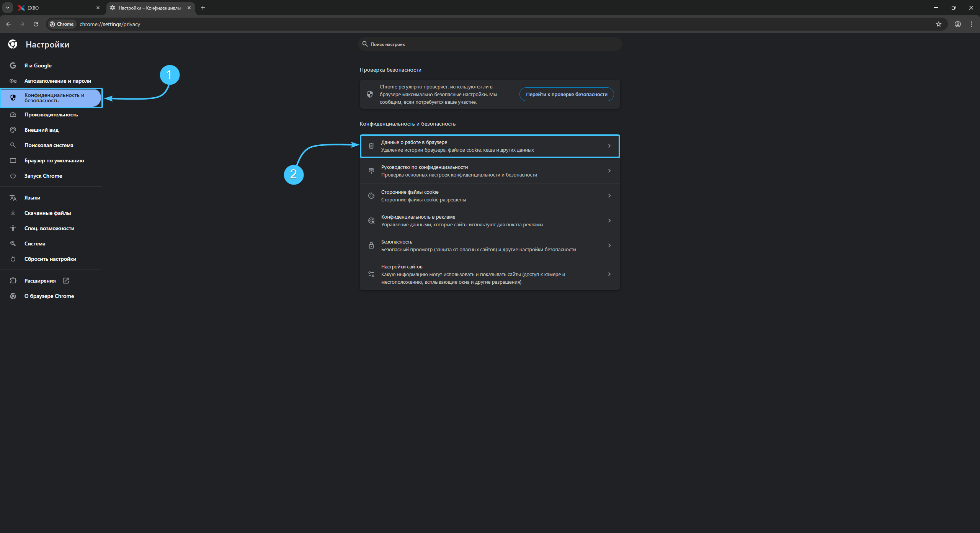Click the Поиск настроек search field

(x=490, y=44)
